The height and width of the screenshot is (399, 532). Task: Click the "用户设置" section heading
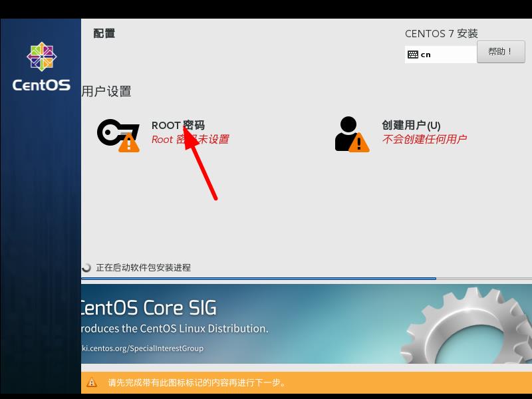click(106, 91)
